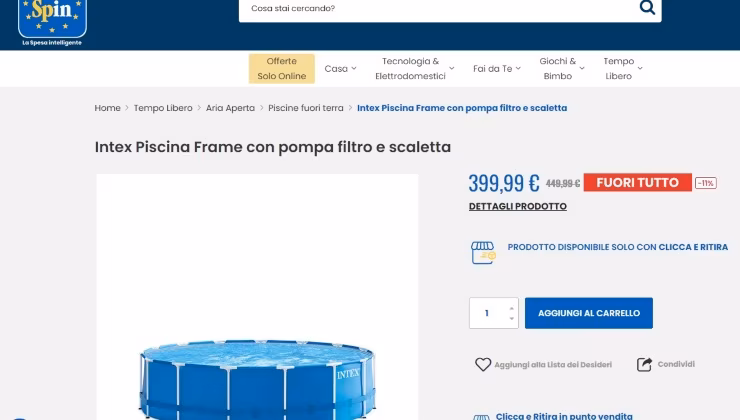
Task: Go to Home breadcrumb link
Action: pyautogui.click(x=108, y=108)
